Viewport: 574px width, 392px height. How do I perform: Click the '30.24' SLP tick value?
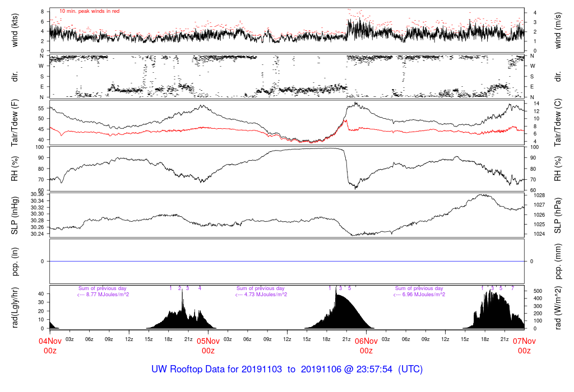click(38, 234)
